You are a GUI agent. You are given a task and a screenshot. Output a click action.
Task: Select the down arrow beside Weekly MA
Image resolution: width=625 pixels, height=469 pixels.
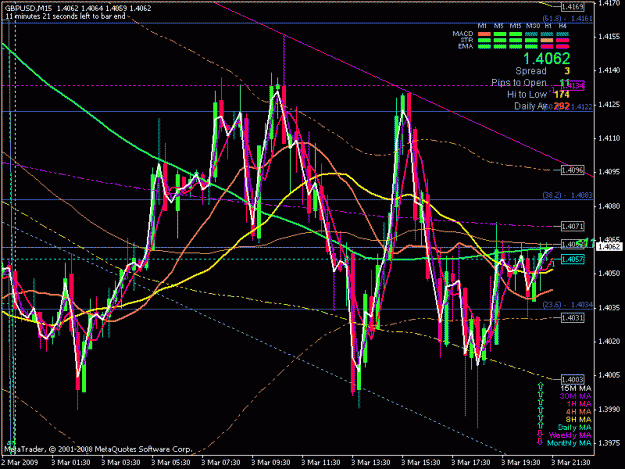540,434
